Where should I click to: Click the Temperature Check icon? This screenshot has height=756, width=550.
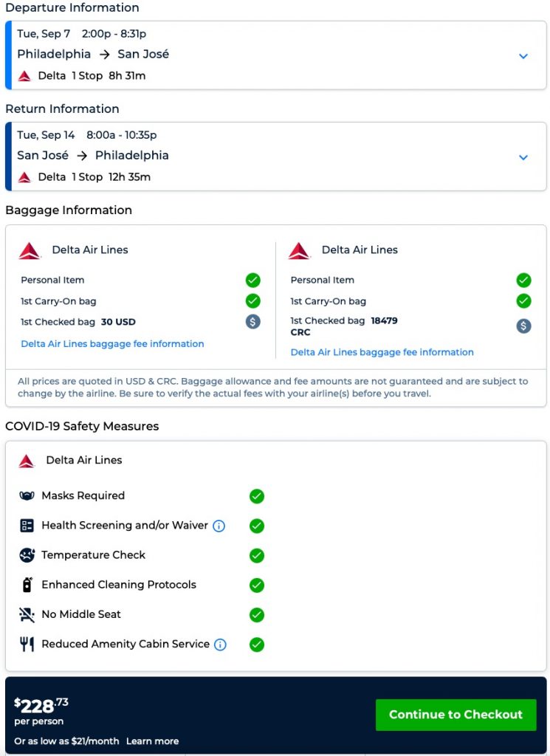pyautogui.click(x=27, y=555)
